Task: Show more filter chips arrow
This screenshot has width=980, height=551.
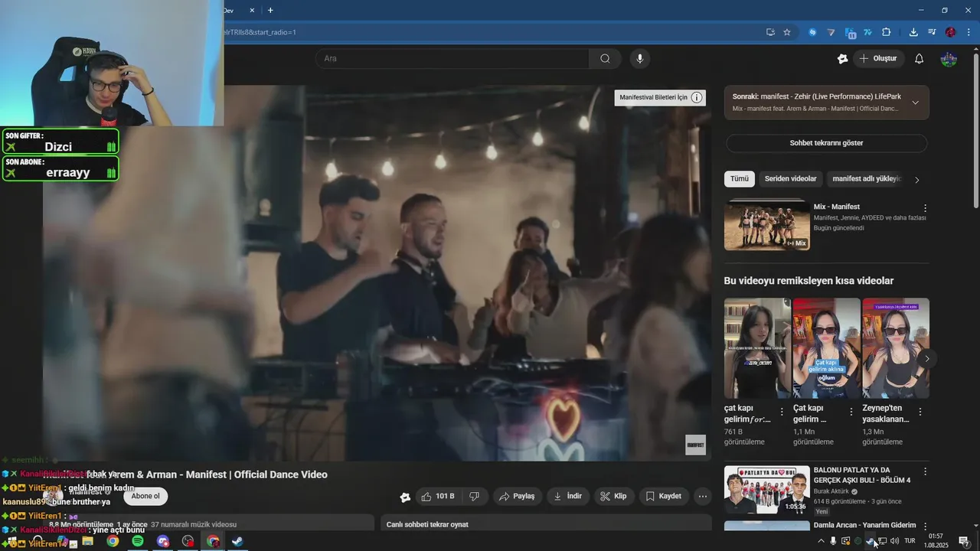Action: click(x=917, y=180)
